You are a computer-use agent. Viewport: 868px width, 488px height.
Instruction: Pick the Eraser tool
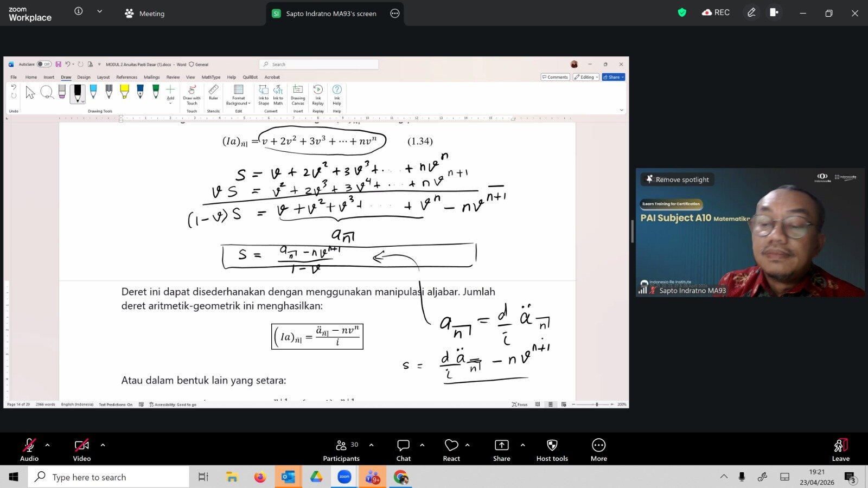(x=62, y=93)
